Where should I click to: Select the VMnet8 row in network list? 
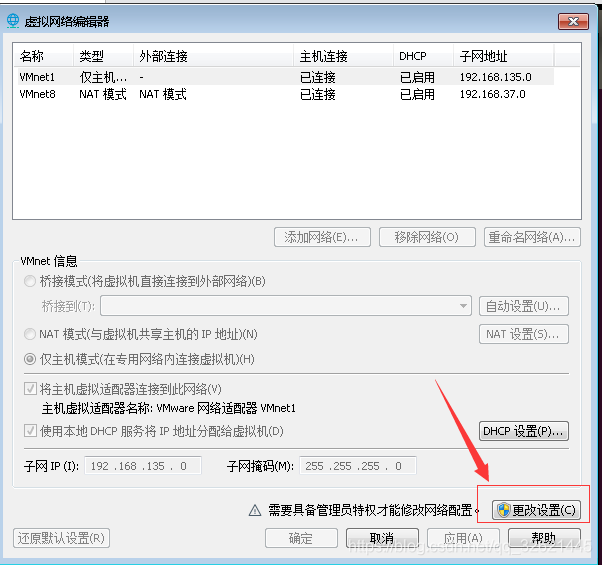click(x=285, y=94)
